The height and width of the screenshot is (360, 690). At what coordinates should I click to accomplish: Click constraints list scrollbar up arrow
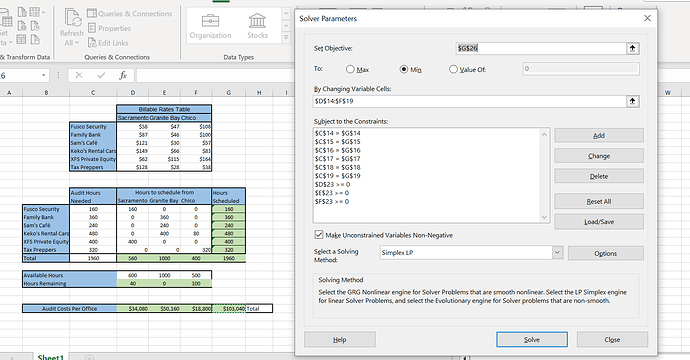pyautogui.click(x=544, y=134)
